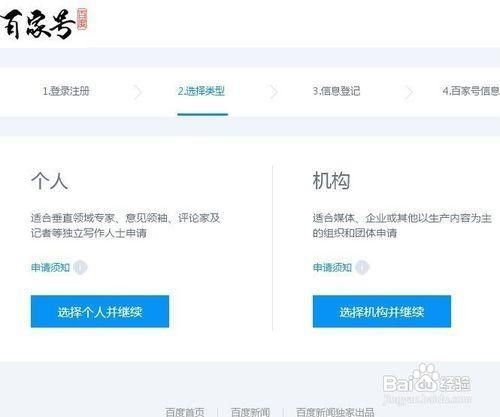Viewport: 500px width, 417px height.
Task: Open 申请须知 link under 个人
Action: click(50, 267)
